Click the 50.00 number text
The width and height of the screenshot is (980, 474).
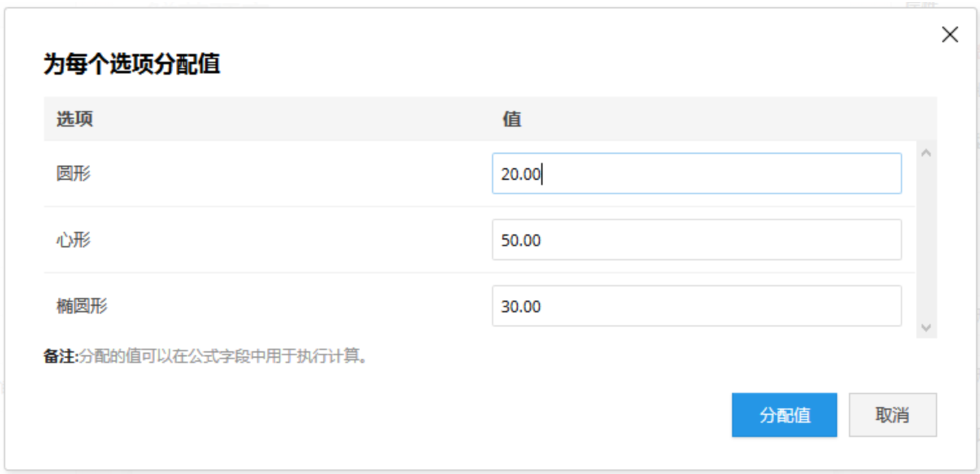pyautogui.click(x=521, y=240)
